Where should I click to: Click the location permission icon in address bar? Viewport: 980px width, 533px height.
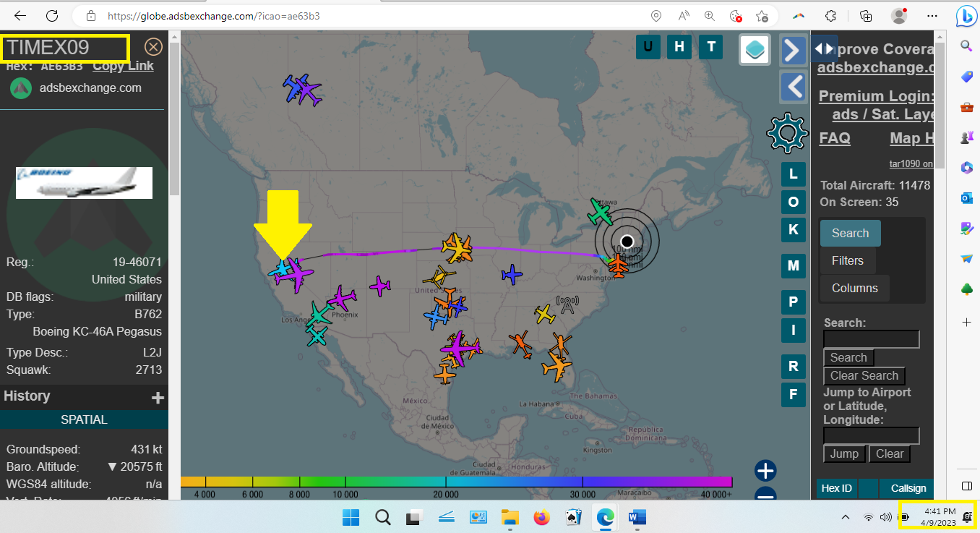click(x=656, y=15)
